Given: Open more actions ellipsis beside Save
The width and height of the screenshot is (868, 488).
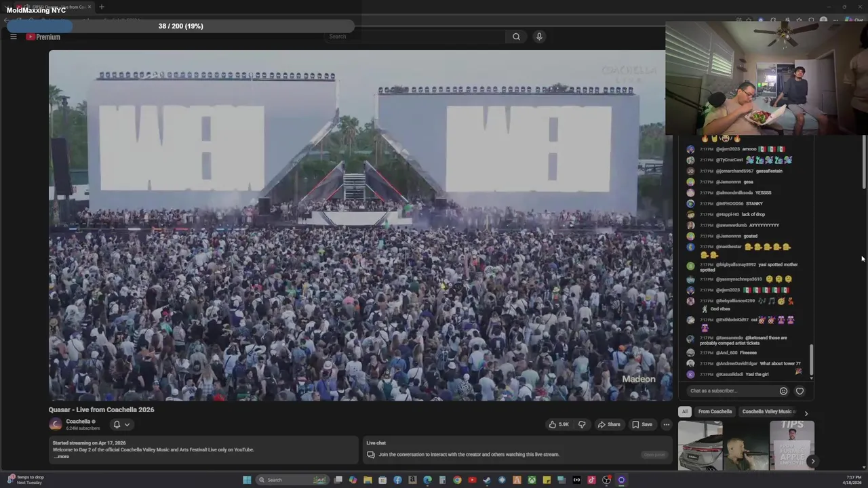Looking at the screenshot, I should point(667,424).
